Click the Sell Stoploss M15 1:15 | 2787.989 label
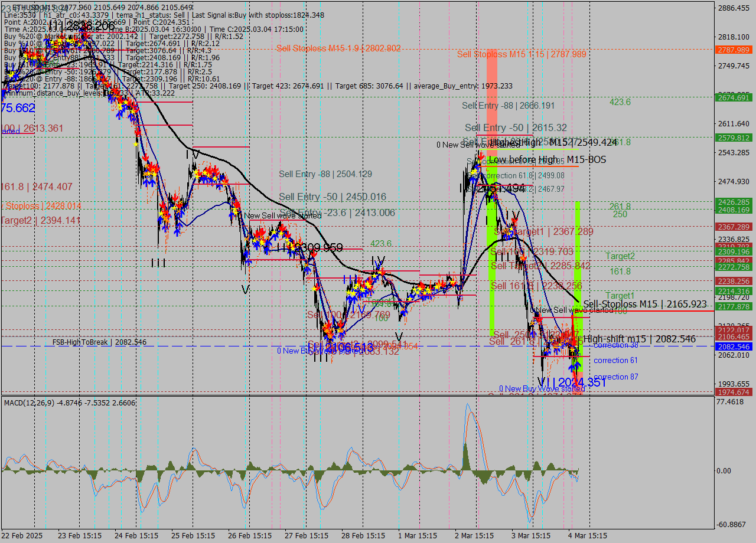756x543 pixels. pyautogui.click(x=522, y=54)
